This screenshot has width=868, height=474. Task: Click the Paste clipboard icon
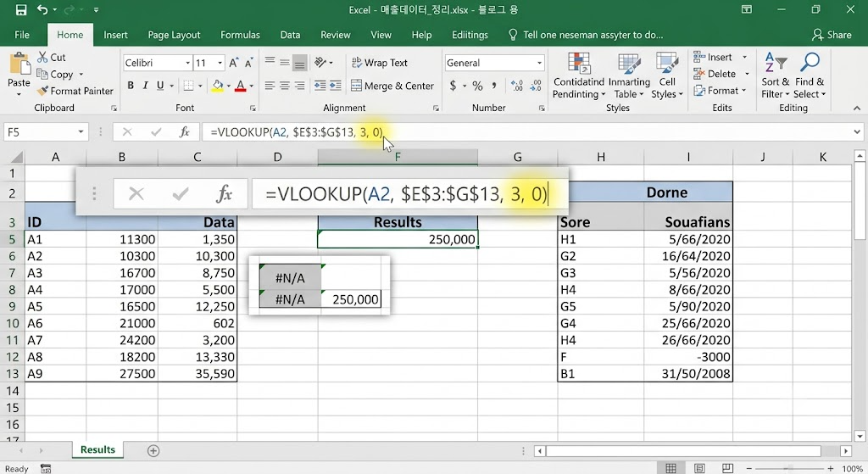[19, 63]
